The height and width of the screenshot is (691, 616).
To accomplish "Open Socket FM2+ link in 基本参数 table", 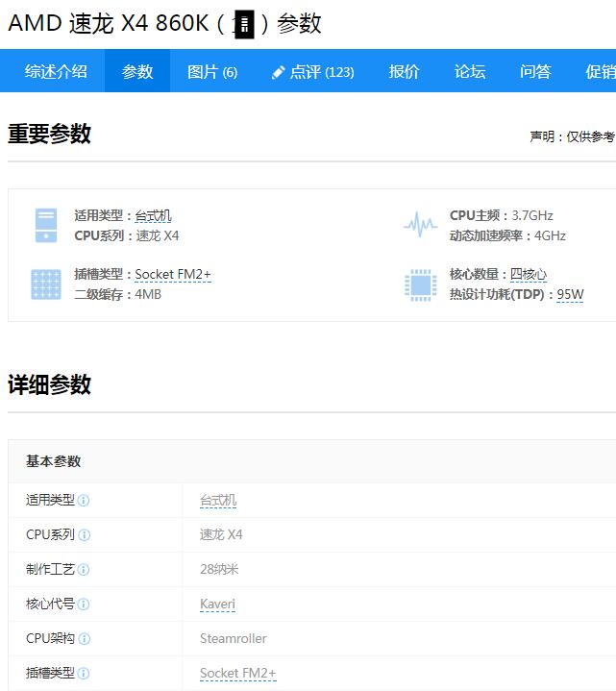I will tap(238, 673).
